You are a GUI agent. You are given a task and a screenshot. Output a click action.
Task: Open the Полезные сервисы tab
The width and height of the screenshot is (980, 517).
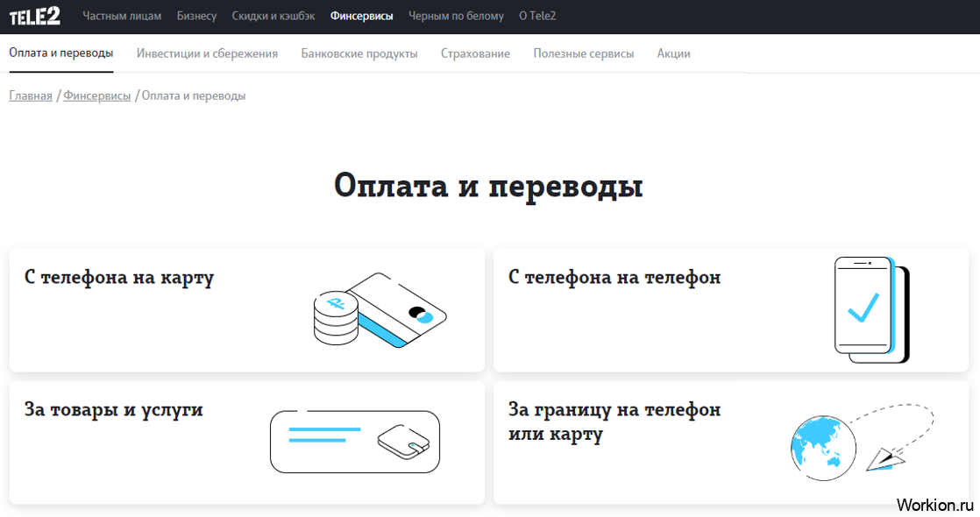click(583, 53)
